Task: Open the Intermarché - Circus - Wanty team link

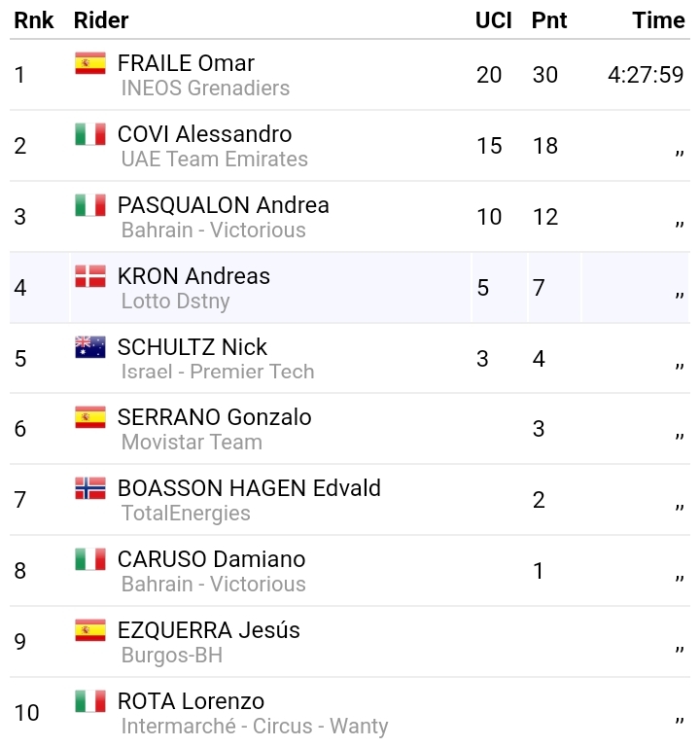Action: (x=254, y=727)
